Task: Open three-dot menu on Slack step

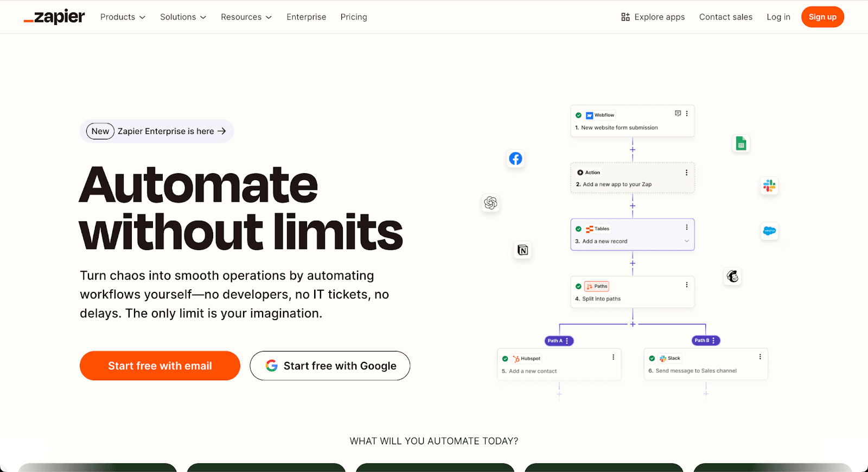Action: [760, 356]
